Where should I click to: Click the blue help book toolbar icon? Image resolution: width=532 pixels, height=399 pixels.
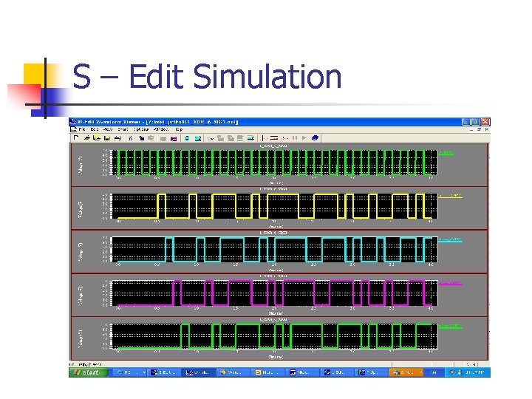pyautogui.click(x=315, y=138)
